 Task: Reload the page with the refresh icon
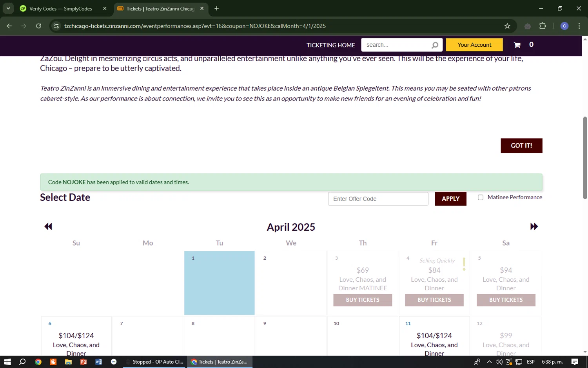coord(38,26)
